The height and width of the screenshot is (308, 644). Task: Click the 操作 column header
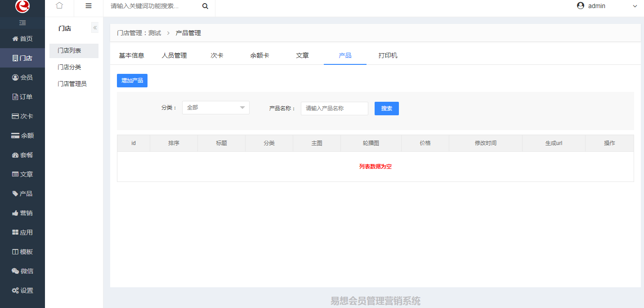tap(609, 143)
